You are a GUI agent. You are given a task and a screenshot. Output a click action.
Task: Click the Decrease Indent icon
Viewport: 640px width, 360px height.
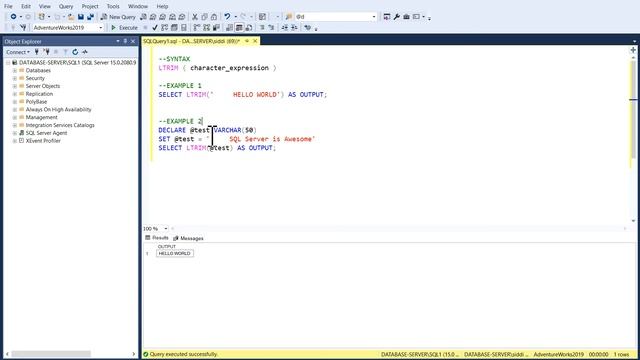click(x=284, y=27)
